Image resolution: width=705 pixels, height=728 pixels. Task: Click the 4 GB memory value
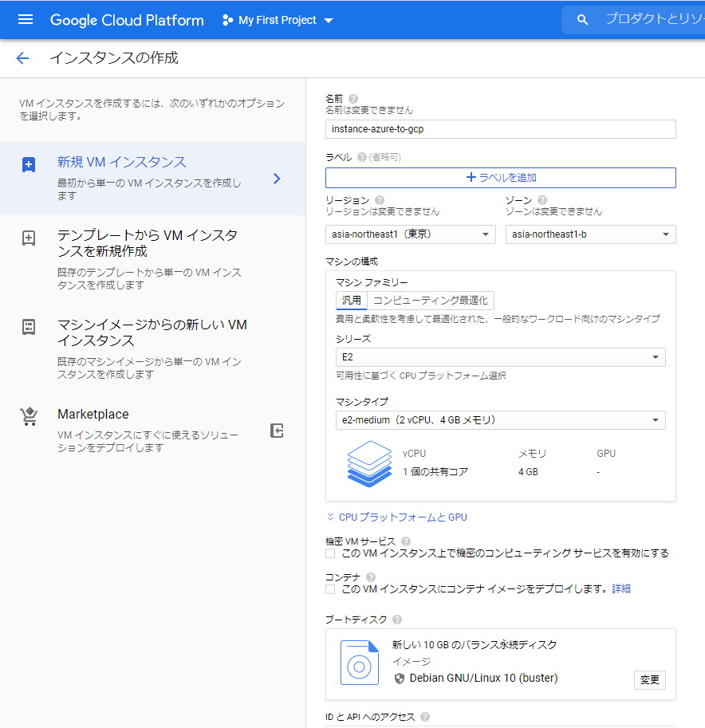(x=528, y=472)
